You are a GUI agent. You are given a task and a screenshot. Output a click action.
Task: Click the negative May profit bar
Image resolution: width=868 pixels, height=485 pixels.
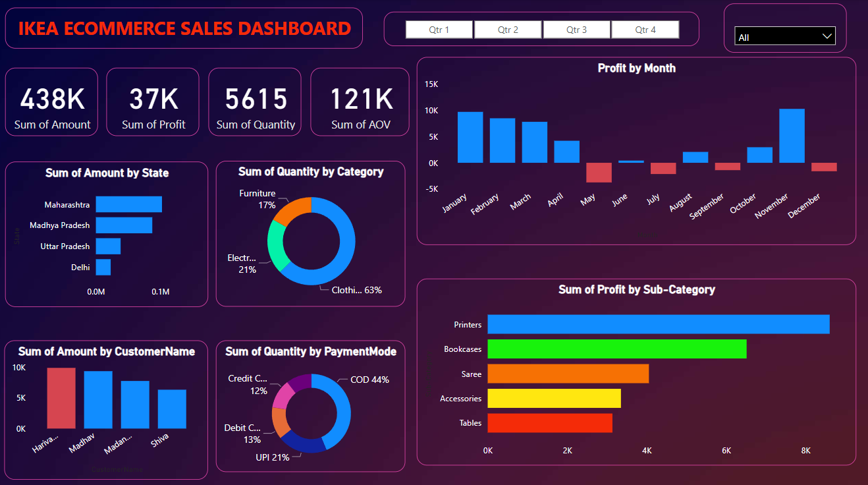coord(599,173)
